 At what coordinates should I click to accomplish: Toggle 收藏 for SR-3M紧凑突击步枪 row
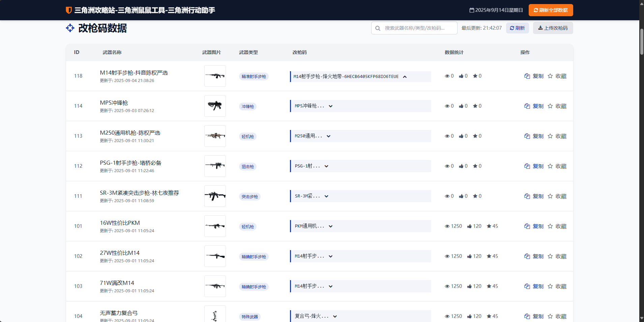[x=557, y=196]
